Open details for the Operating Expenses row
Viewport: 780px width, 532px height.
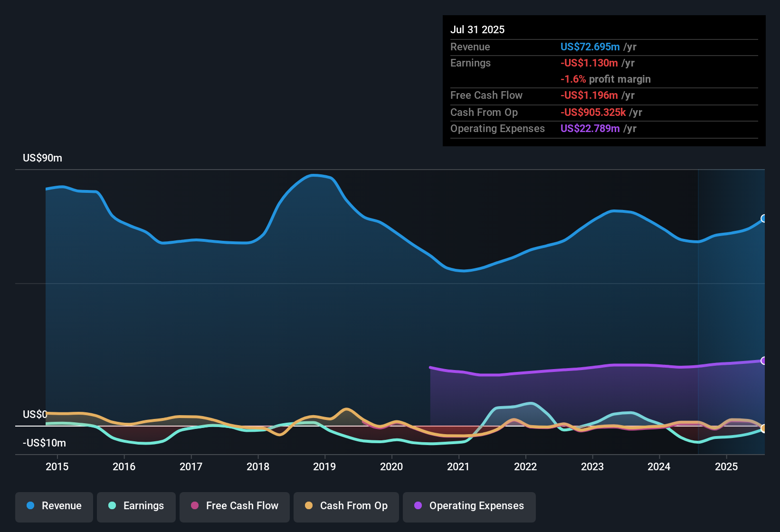click(497, 128)
